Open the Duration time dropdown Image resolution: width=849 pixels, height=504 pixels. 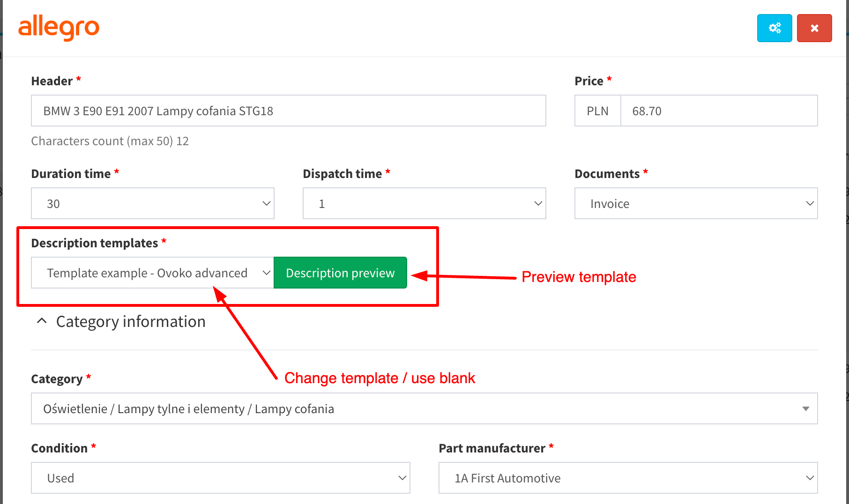click(152, 204)
